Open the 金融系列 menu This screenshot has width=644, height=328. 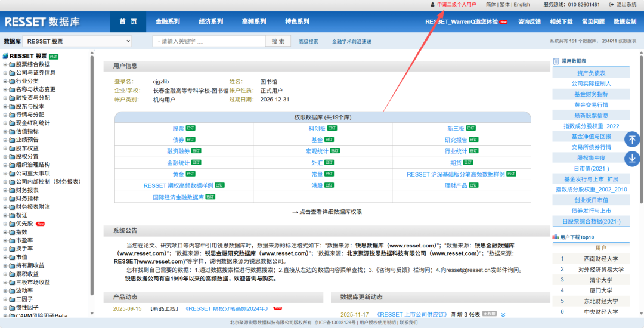coord(168,21)
